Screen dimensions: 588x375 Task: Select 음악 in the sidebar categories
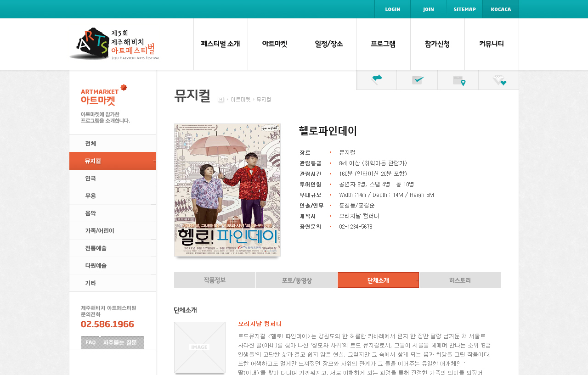click(x=113, y=213)
